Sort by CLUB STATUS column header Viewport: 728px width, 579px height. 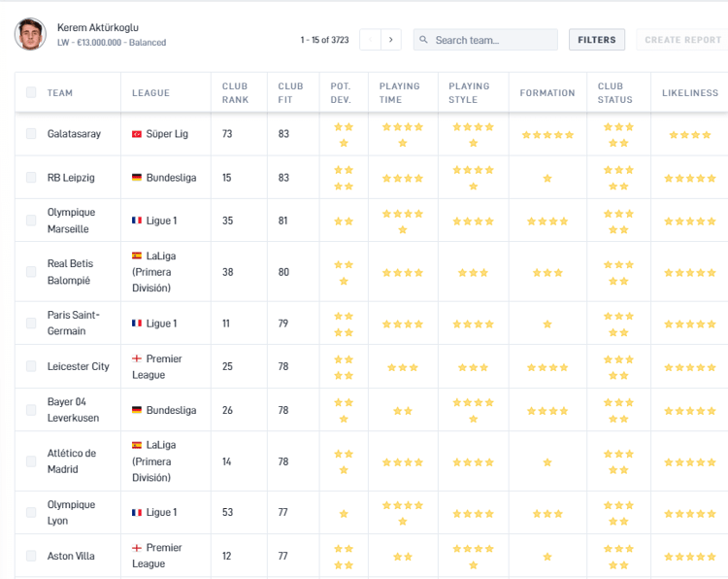[x=615, y=93]
